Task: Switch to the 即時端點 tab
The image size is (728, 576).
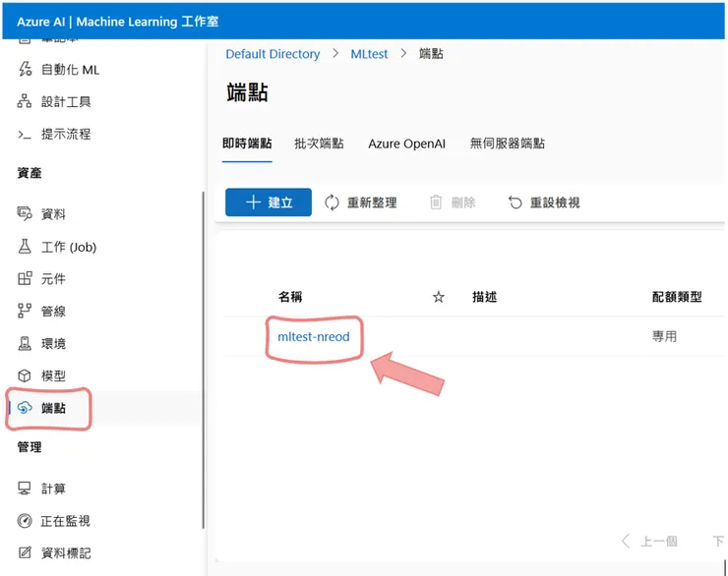Action: [x=247, y=144]
